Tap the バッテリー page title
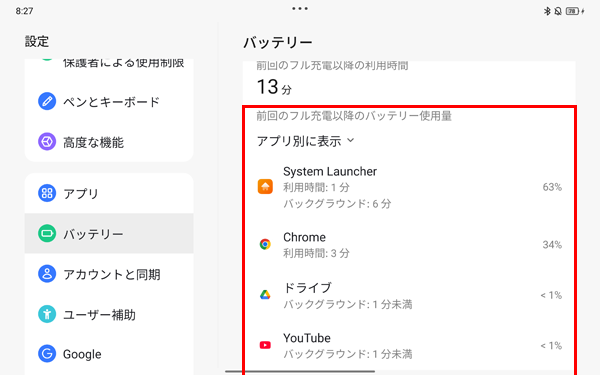This screenshot has width=600, height=375. [278, 42]
